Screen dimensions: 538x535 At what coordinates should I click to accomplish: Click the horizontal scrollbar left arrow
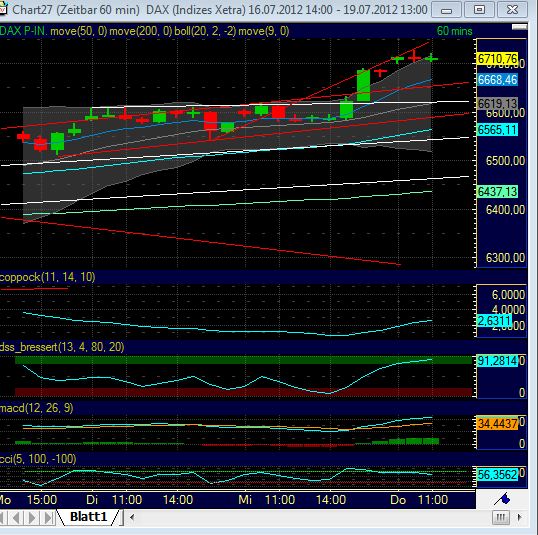132,517
